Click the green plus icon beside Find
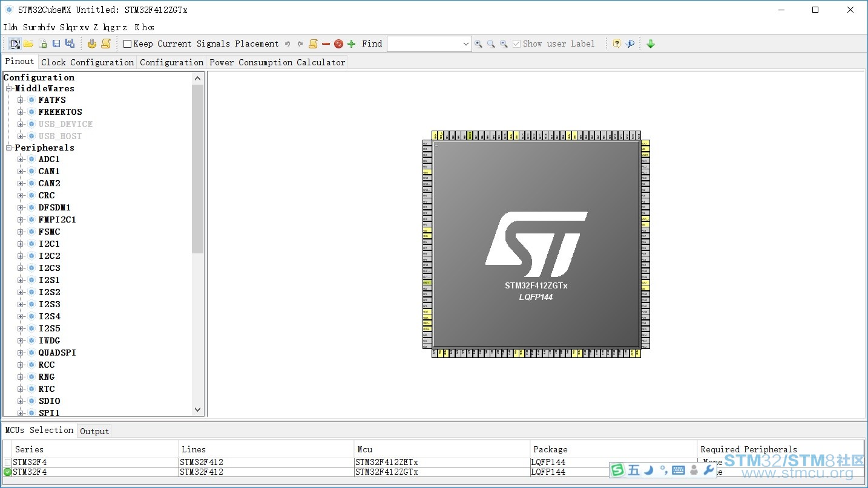Viewport: 868px width, 488px height. tap(351, 44)
